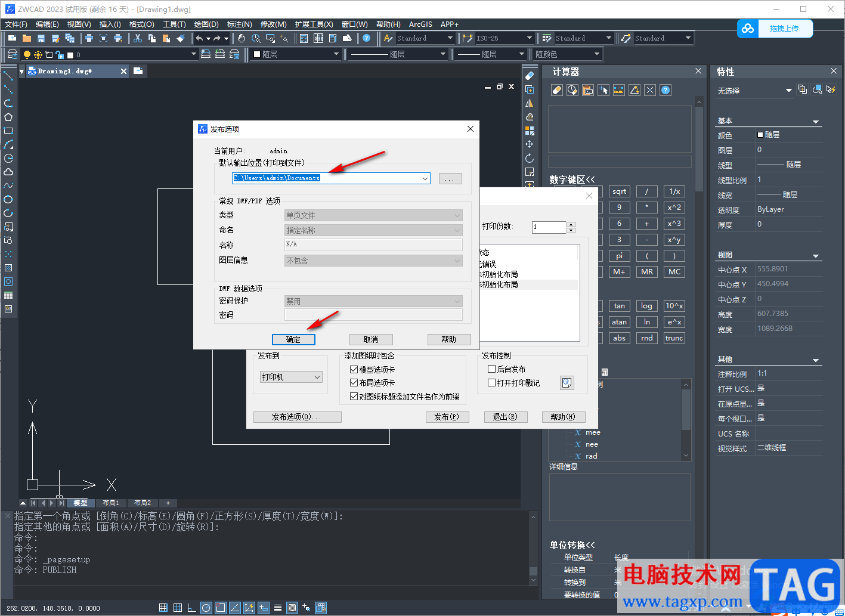
Task: Select the Spline curve tool
Action: [8, 185]
